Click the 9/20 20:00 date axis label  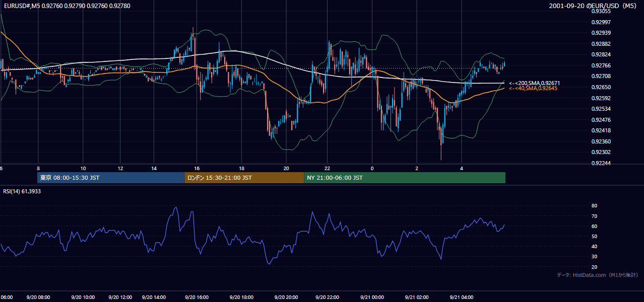(286, 297)
